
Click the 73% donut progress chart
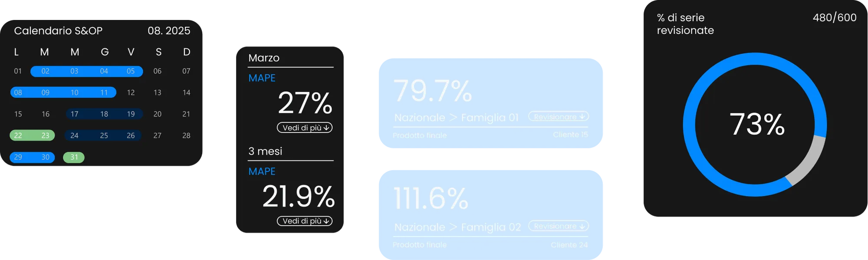[757, 125]
